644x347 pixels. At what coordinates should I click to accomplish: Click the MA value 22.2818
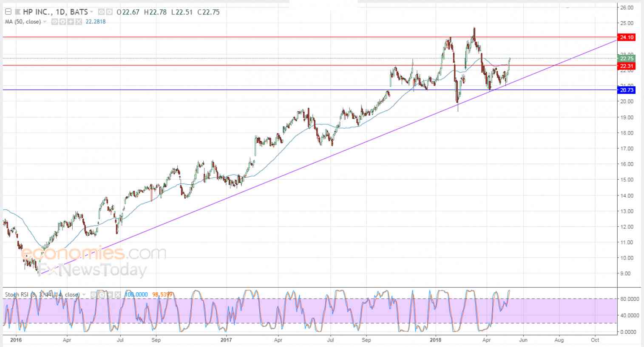tap(96, 22)
